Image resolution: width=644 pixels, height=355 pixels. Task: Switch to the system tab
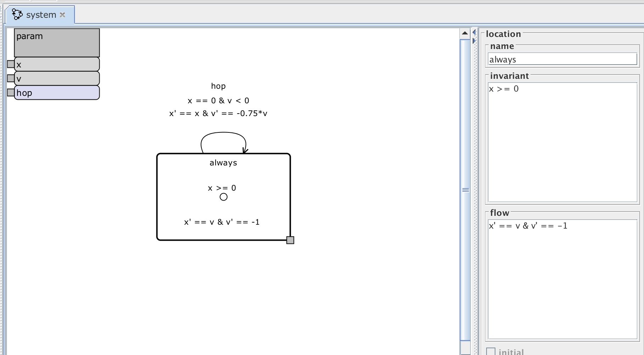[x=41, y=15]
